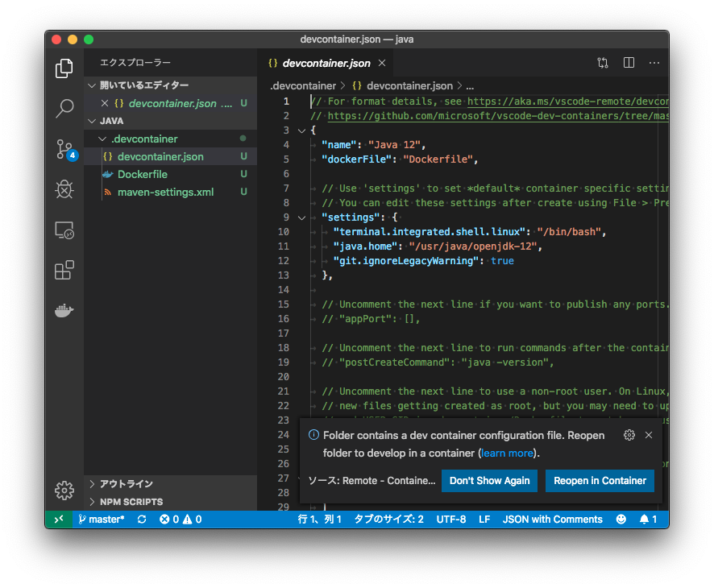The width and height of the screenshot is (714, 588).
Task: Change JSON with Comments language mode
Action: click(x=552, y=520)
